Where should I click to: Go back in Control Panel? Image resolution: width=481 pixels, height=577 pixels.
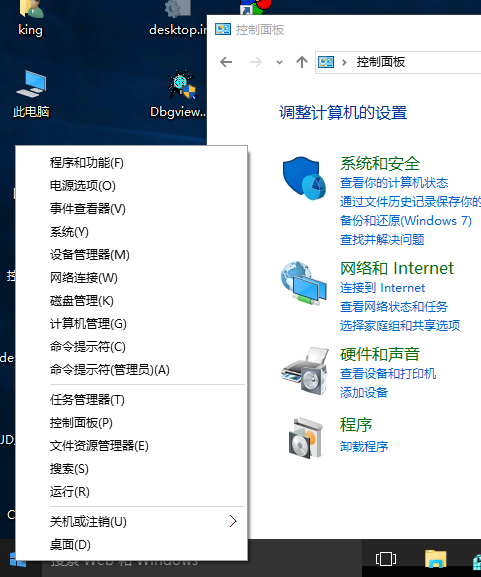click(226, 62)
